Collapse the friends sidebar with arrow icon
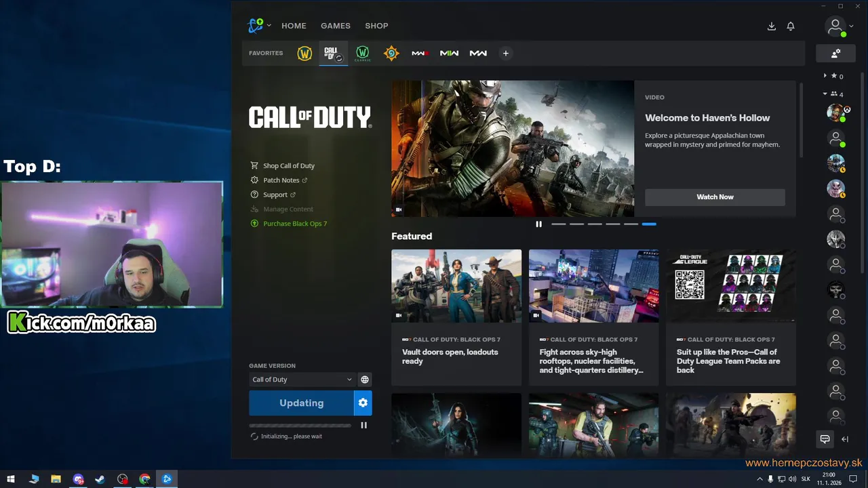The image size is (868, 488). click(845, 439)
